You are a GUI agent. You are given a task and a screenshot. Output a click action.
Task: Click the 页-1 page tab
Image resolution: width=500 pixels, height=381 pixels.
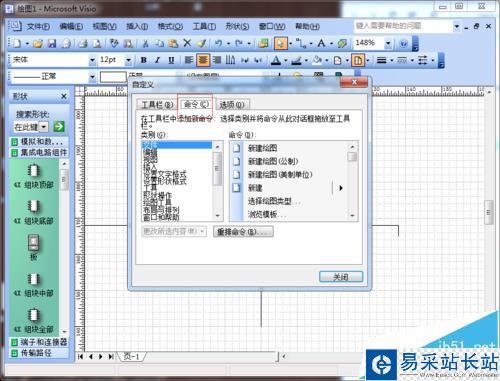click(x=131, y=356)
